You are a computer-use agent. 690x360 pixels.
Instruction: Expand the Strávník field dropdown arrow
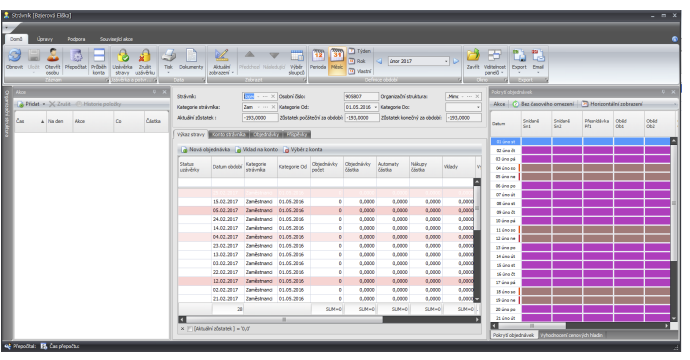tap(258, 96)
